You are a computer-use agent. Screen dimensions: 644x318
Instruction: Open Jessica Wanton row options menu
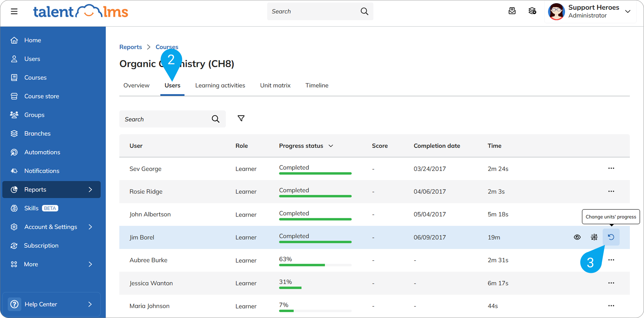tap(611, 283)
